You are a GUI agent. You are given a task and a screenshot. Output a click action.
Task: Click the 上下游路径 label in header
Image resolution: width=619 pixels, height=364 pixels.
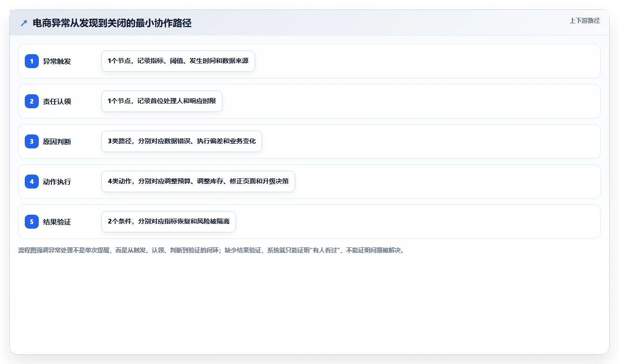coord(584,21)
